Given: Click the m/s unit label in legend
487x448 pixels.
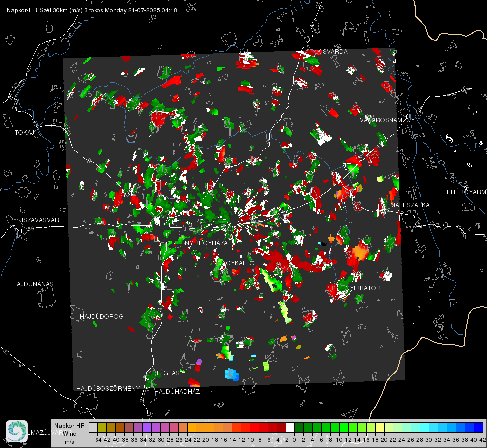Looking at the screenshot, I should coord(69,442).
